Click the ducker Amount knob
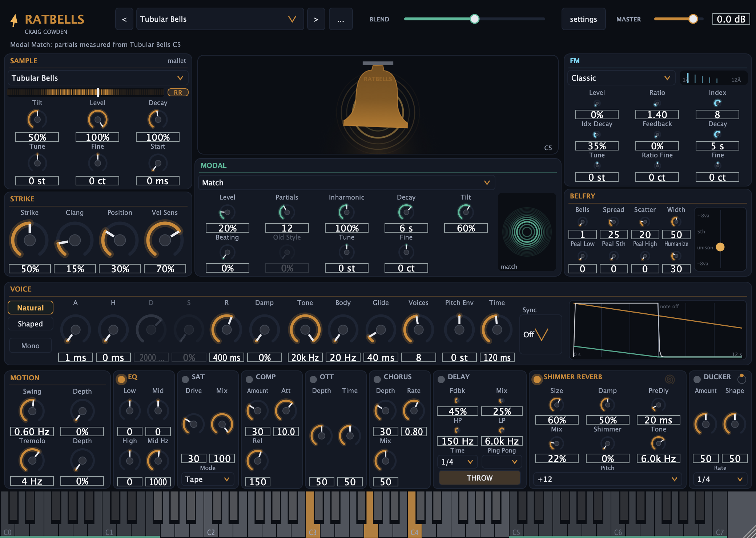 [705, 424]
